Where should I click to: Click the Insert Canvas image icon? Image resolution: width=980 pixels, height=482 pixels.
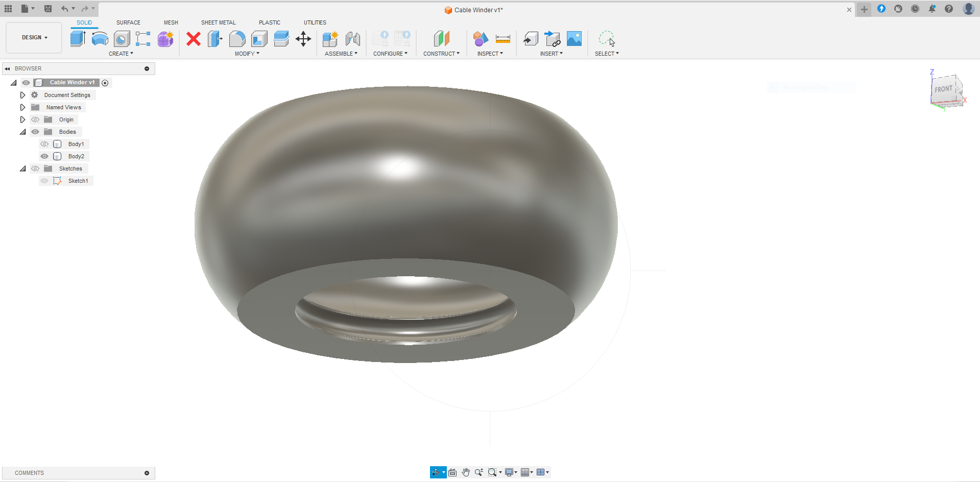[x=575, y=39]
